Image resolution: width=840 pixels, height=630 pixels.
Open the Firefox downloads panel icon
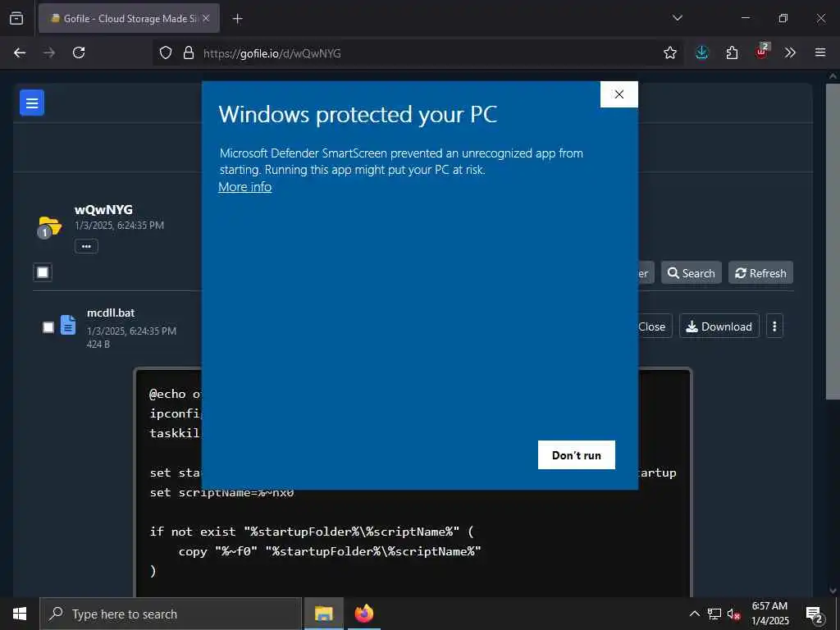tap(702, 52)
